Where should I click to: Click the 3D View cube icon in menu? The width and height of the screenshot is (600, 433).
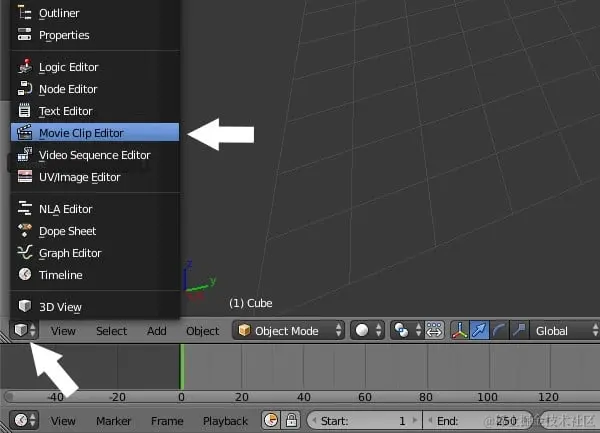coord(25,306)
